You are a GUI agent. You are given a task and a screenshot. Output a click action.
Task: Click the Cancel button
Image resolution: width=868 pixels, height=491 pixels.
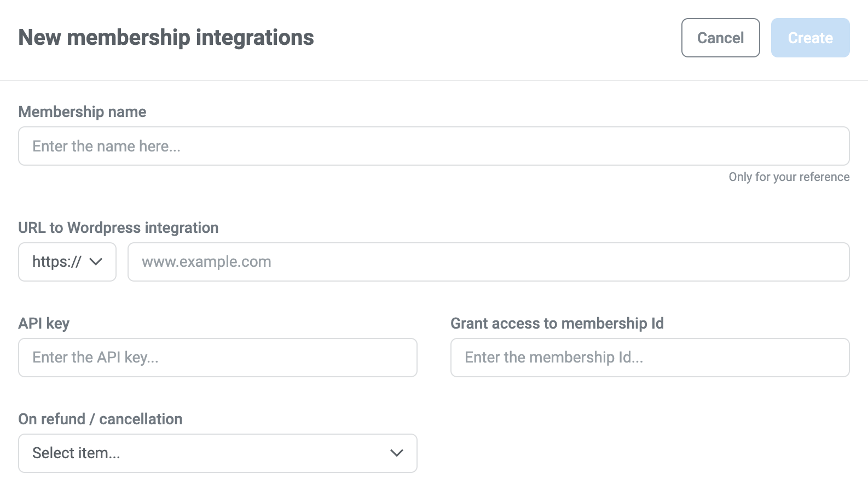click(720, 38)
